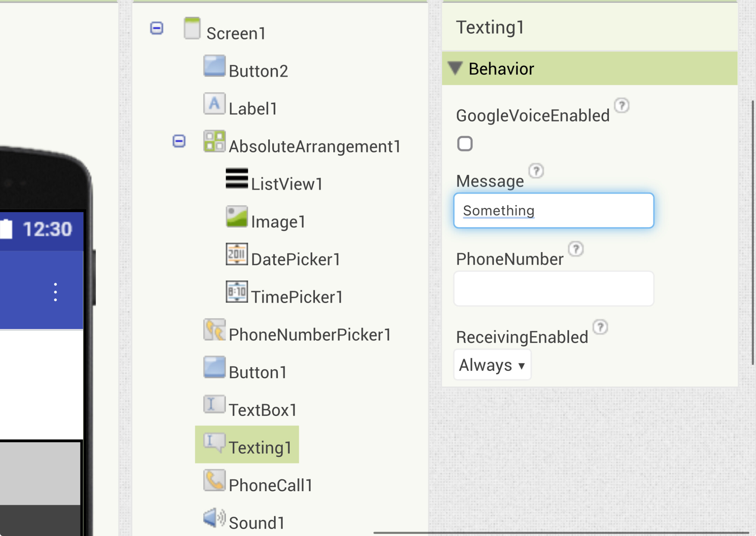
Task: Collapse the Screen1 tree node
Action: (156, 28)
